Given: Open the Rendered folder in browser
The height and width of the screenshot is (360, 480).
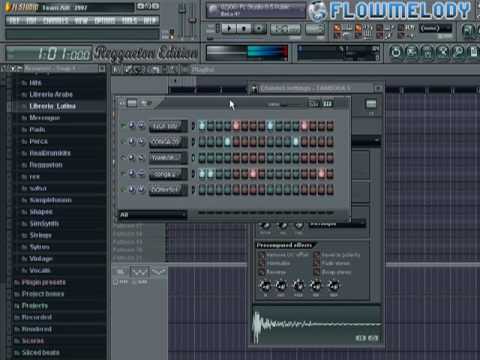Looking at the screenshot, I should point(36,329).
